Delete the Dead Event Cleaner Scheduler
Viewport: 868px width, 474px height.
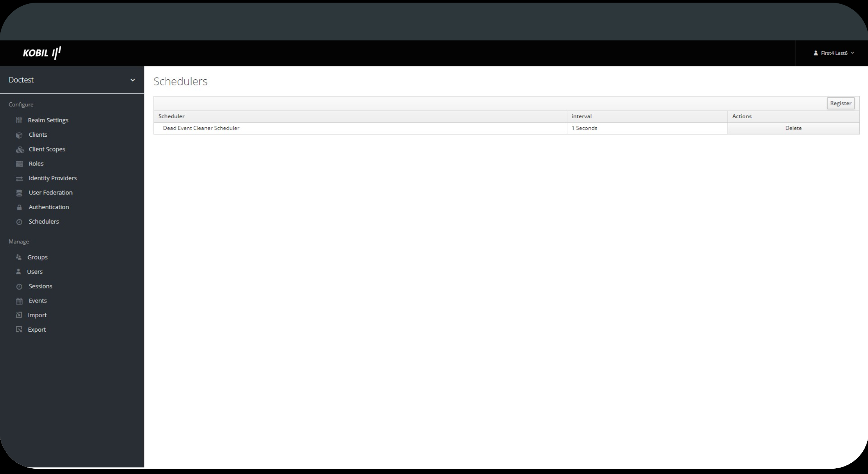(x=793, y=128)
